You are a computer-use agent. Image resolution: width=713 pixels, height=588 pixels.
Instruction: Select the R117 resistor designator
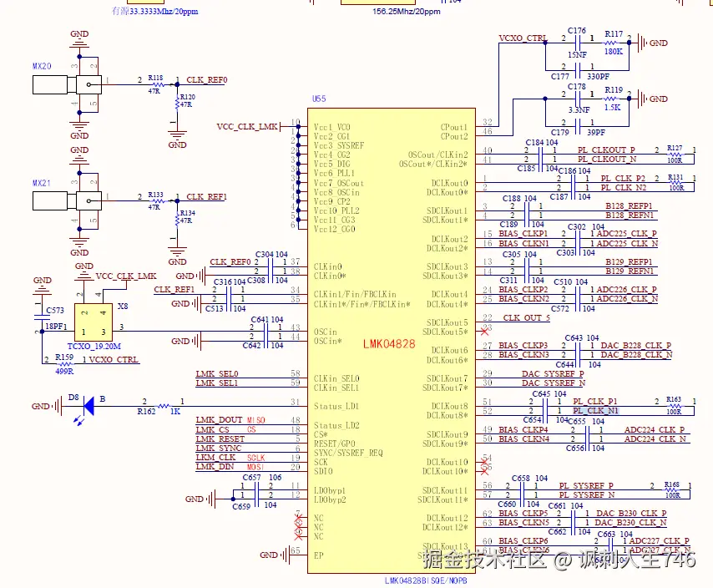pyautogui.click(x=614, y=34)
